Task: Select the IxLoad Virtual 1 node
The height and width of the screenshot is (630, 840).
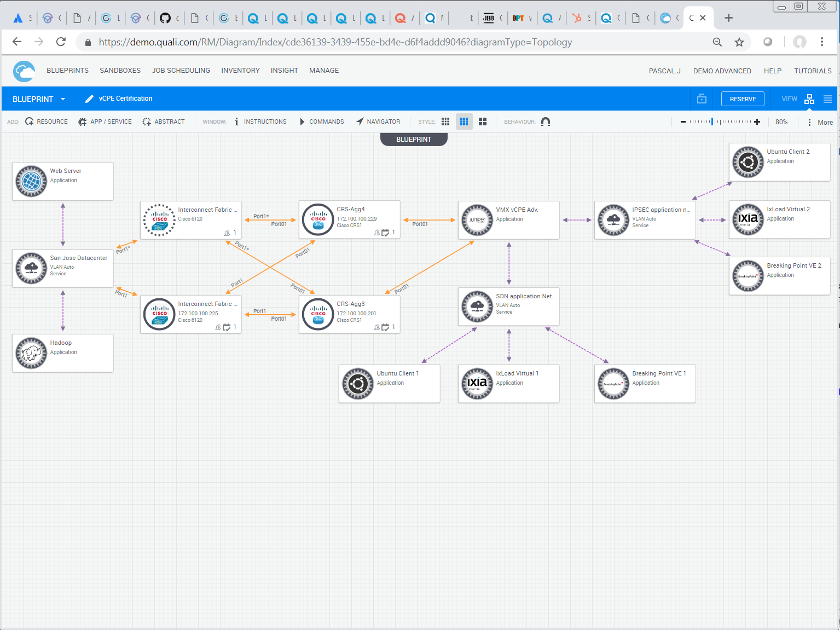Action: click(509, 384)
